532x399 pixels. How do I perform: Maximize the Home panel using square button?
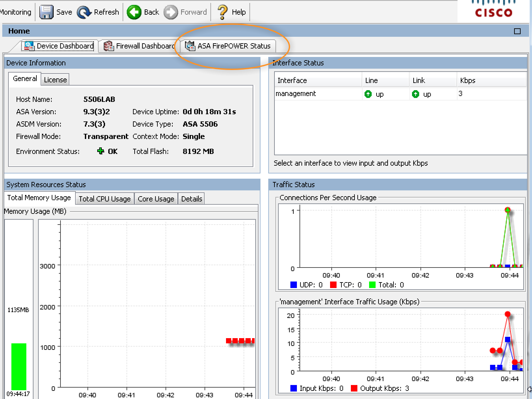(517, 31)
